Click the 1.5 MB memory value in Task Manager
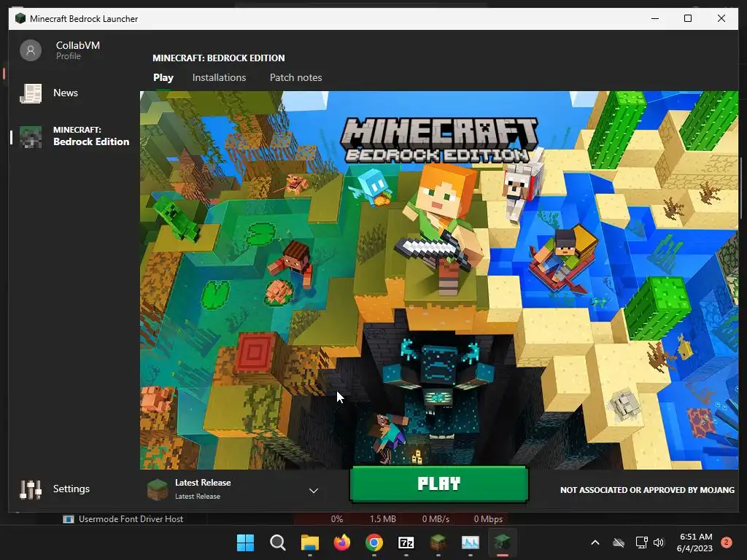The width and height of the screenshot is (747, 560). point(382,519)
